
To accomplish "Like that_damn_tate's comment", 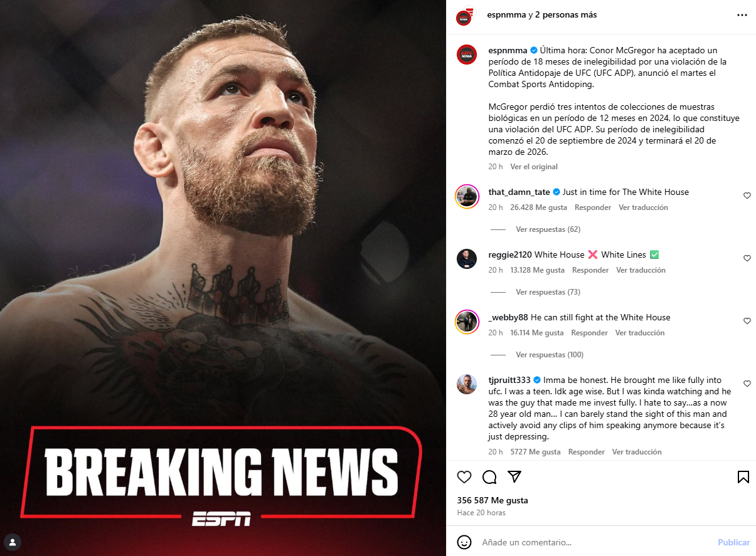I will pos(747,196).
